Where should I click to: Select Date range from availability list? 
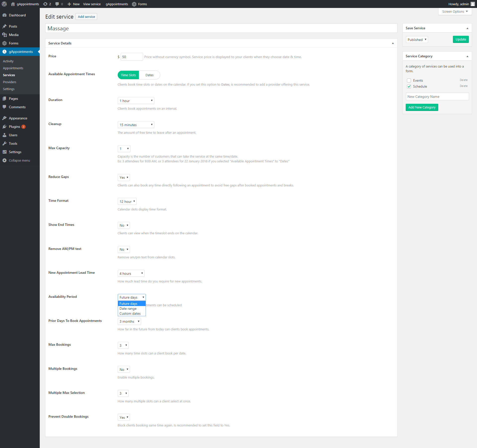128,309
